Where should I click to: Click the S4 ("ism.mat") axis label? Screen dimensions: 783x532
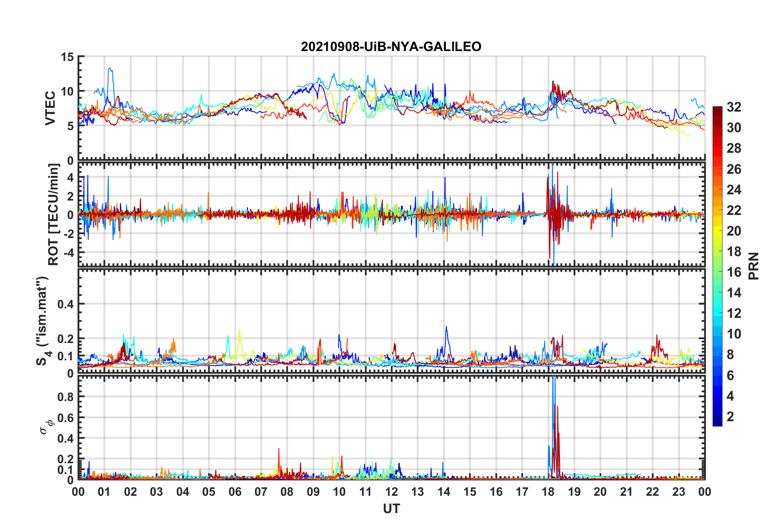click(42, 321)
